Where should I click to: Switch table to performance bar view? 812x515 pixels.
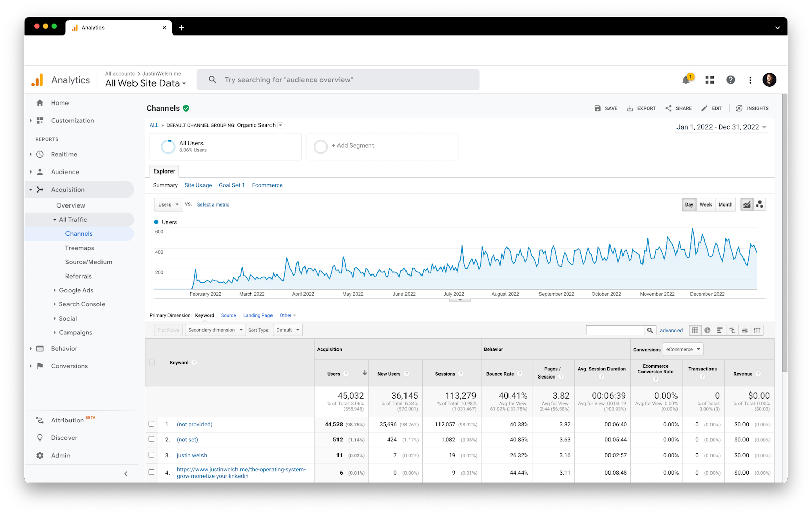click(719, 330)
